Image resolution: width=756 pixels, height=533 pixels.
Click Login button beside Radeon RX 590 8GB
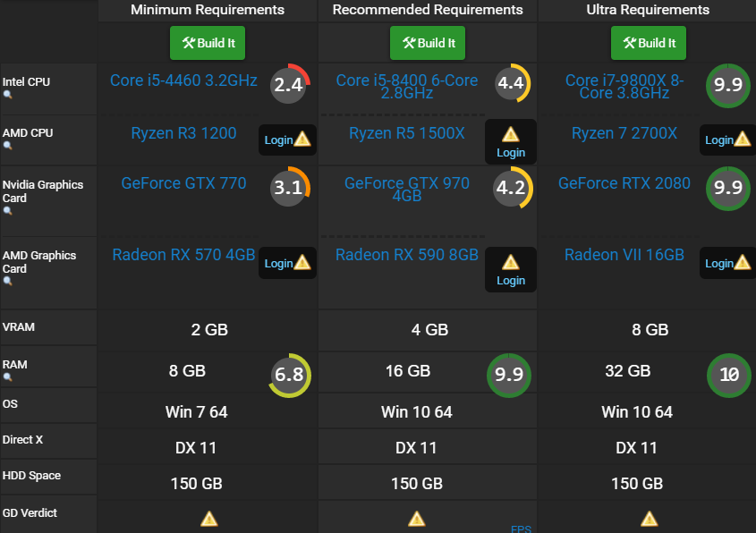pyautogui.click(x=511, y=269)
